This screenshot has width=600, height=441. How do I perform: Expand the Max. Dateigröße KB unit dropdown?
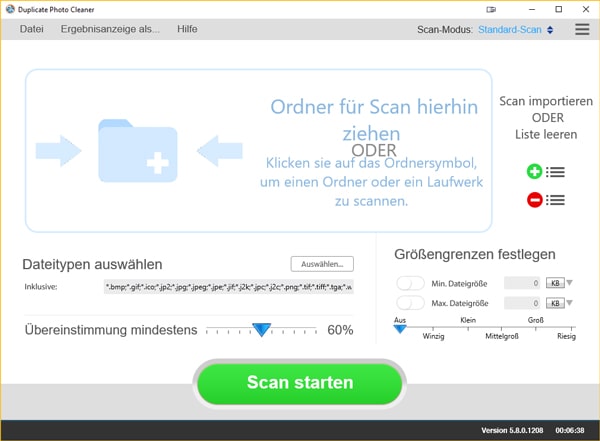559,303
